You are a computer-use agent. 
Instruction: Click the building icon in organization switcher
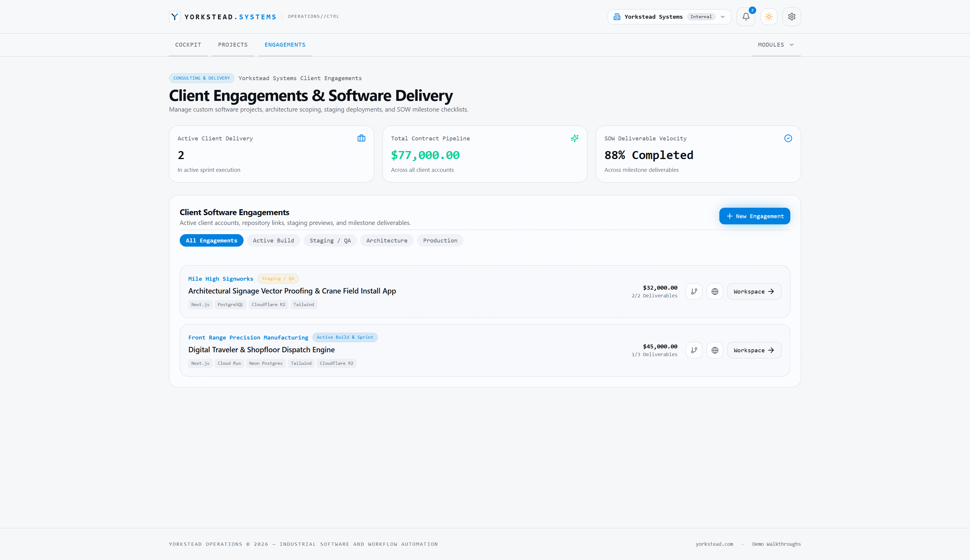617,17
